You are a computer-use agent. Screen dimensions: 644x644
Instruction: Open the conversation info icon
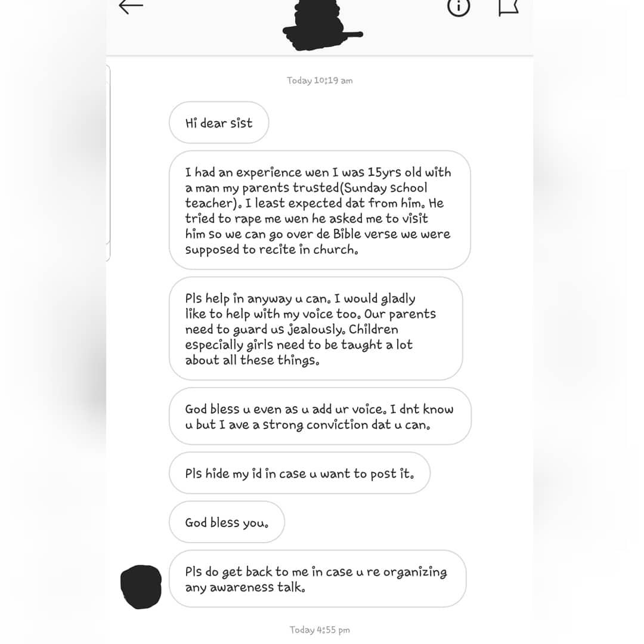click(x=459, y=6)
